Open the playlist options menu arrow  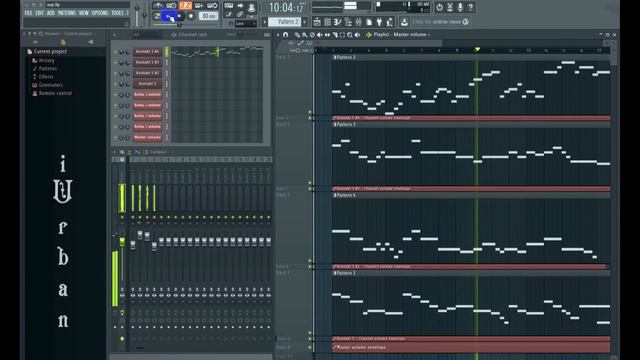[278, 35]
